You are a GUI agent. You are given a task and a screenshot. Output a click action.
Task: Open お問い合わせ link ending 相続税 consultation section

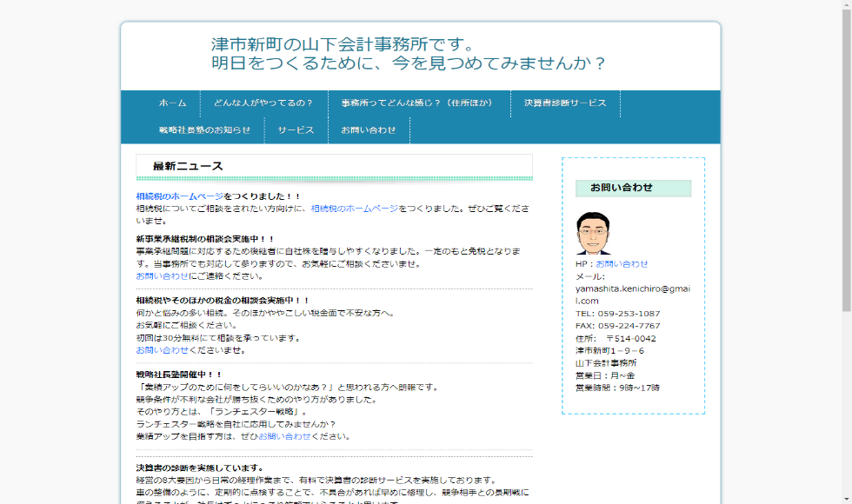point(162,350)
